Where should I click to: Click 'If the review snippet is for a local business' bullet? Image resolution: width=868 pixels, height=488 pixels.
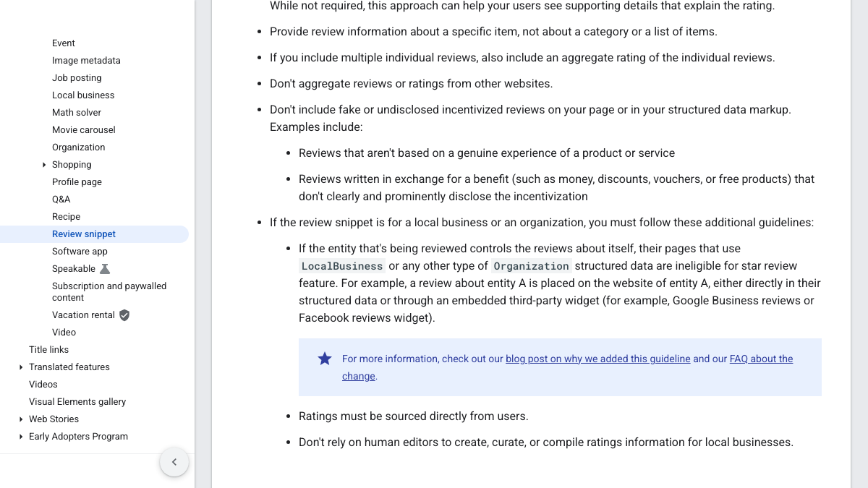[542, 223]
